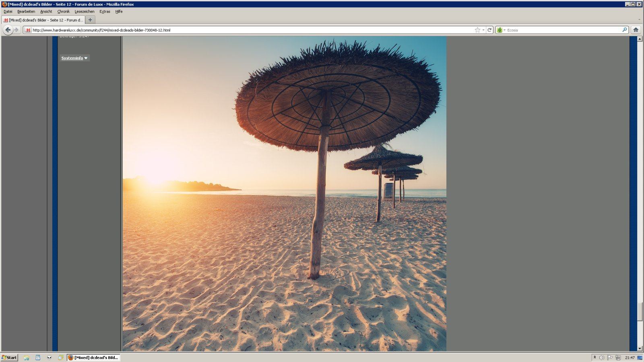The width and height of the screenshot is (644, 362).
Task: Click the switch windows quick launch icon
Action: 61,357
